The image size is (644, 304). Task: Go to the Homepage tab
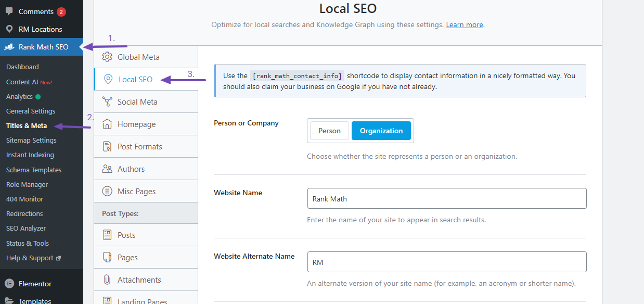(x=146, y=124)
